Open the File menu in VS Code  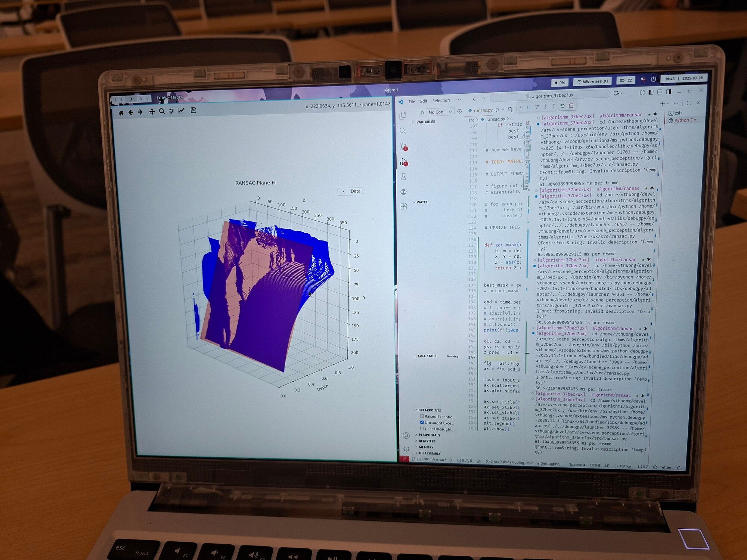pyautogui.click(x=412, y=102)
